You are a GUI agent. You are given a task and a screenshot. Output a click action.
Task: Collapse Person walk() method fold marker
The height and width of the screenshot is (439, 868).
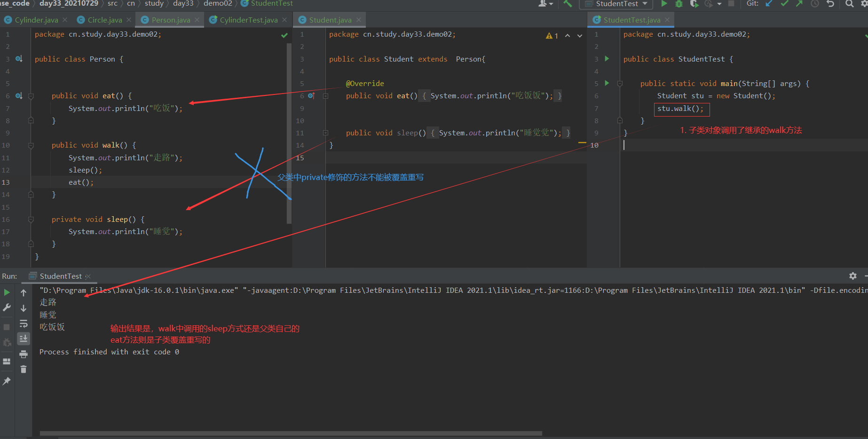tap(31, 145)
